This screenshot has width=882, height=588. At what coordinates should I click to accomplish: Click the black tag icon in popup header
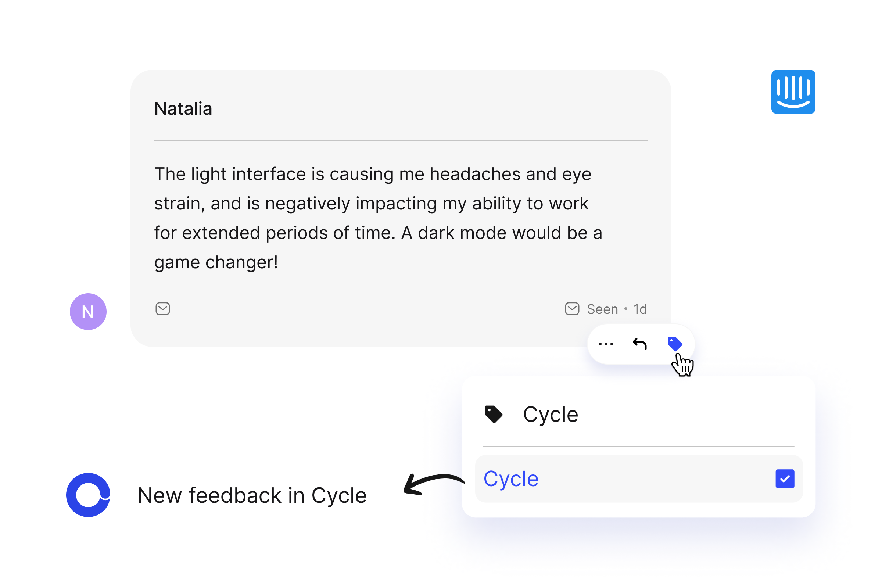click(494, 415)
